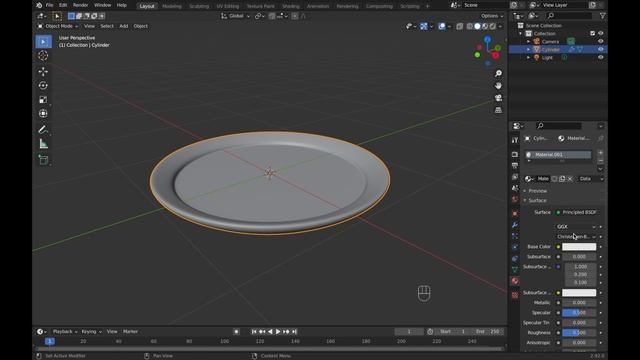Click the viewport Add menu
640x360 pixels.
point(124,26)
